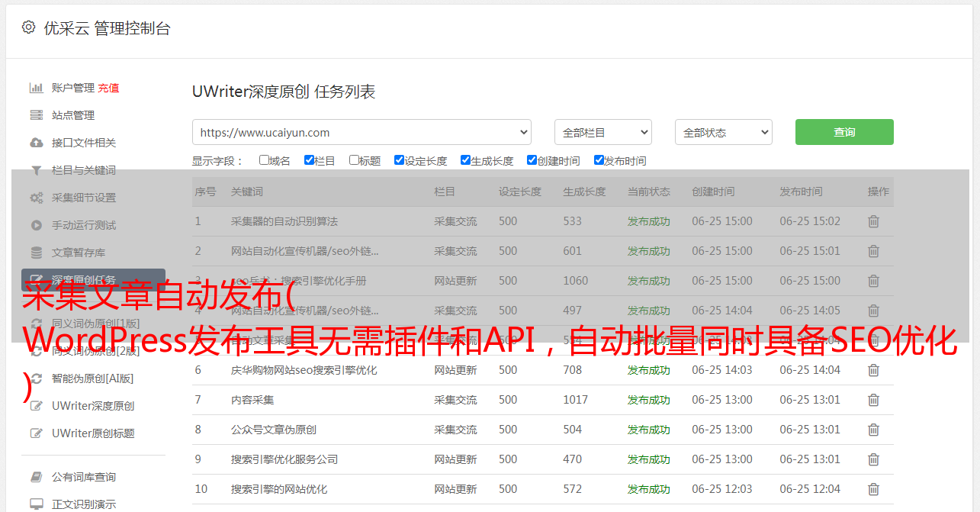Click the 站点管理 server icon
This screenshot has width=980, height=512.
click(x=36, y=115)
